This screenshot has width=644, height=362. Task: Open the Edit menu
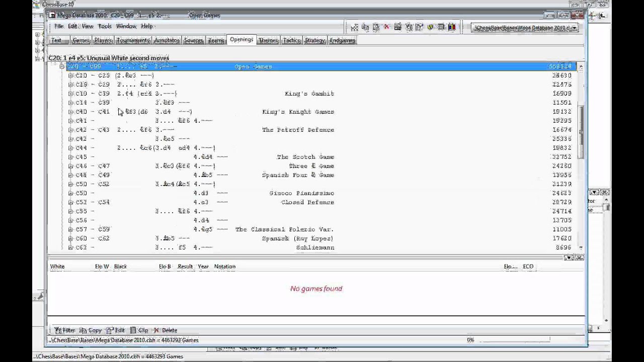pos(72,26)
